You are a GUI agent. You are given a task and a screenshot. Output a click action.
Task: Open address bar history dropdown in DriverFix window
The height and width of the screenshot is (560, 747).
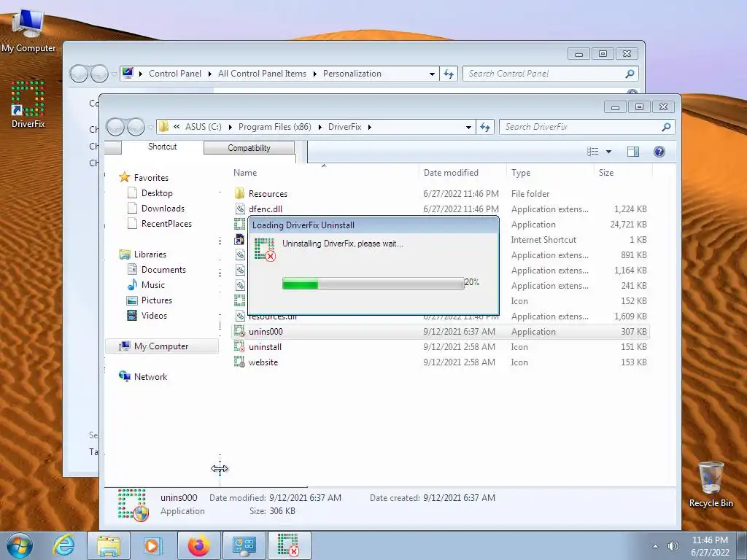[x=468, y=127]
